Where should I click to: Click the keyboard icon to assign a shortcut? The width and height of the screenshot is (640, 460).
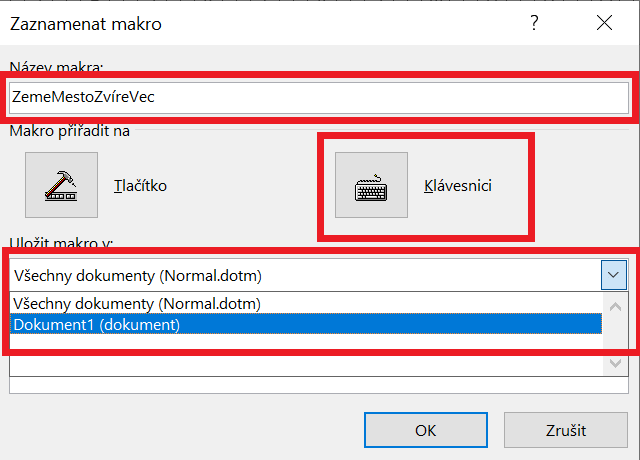pos(370,185)
